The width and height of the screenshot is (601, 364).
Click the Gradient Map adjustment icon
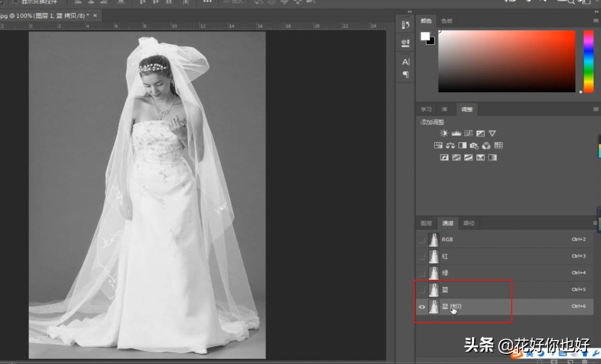[480, 157]
